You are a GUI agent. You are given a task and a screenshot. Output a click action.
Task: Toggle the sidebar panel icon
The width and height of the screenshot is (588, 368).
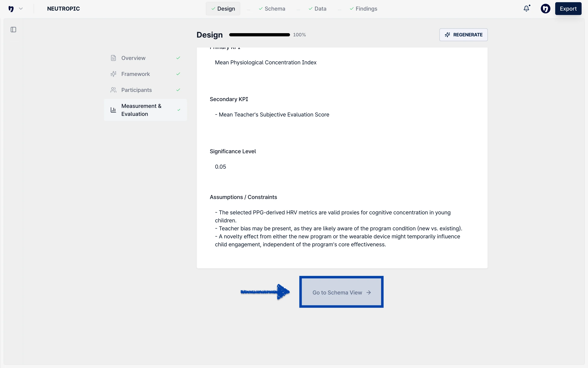13,30
